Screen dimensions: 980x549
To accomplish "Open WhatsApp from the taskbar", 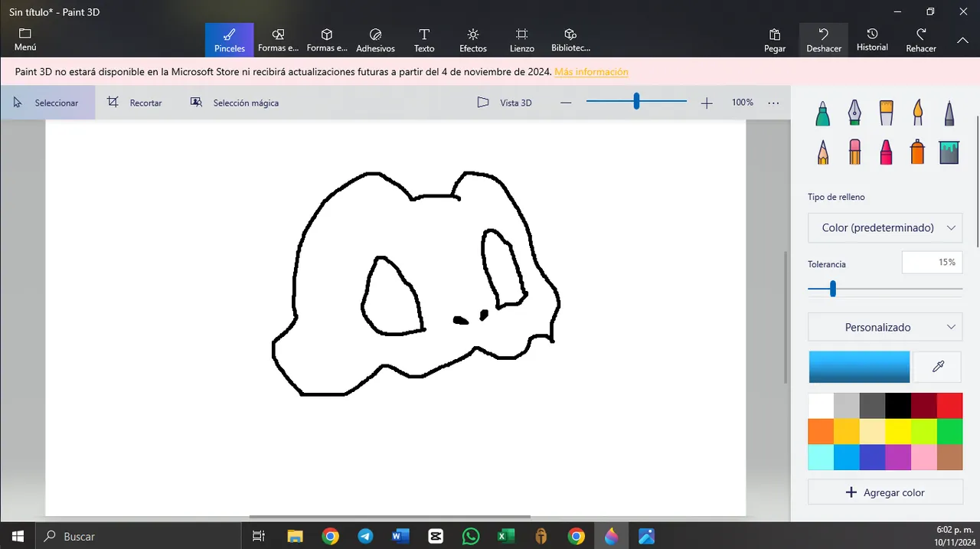I will tap(470, 536).
